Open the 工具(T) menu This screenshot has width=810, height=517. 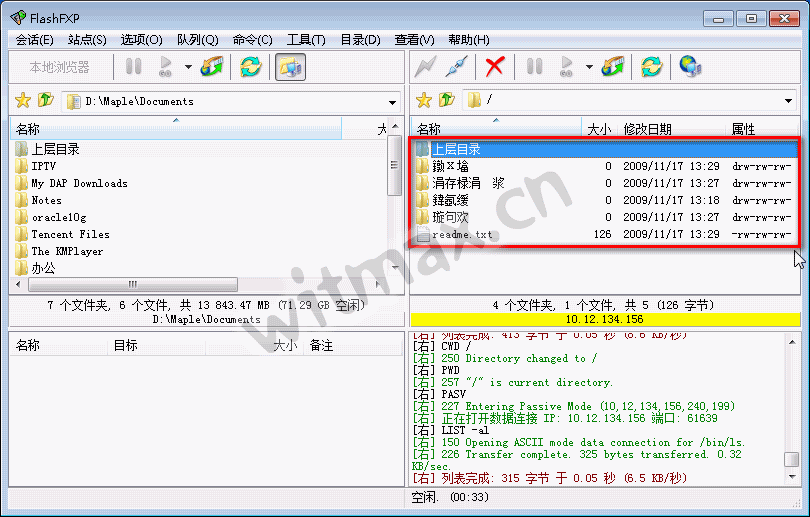(x=306, y=40)
